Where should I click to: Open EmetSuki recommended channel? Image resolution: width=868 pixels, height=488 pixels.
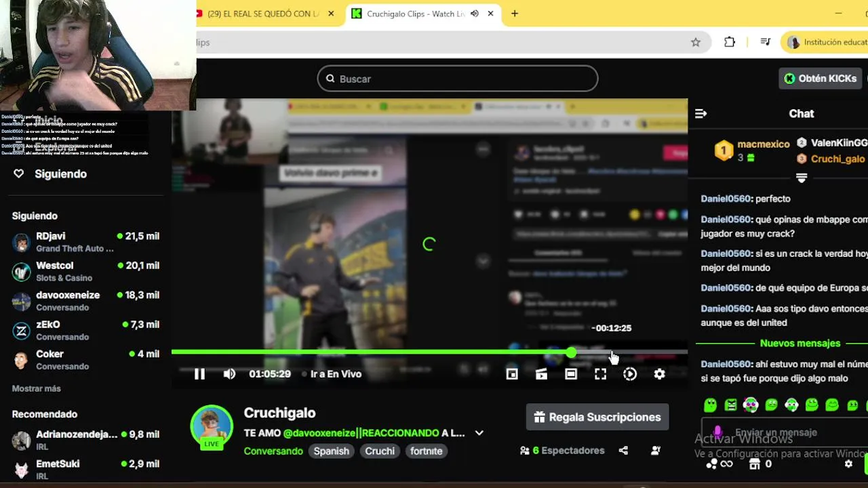point(85,470)
